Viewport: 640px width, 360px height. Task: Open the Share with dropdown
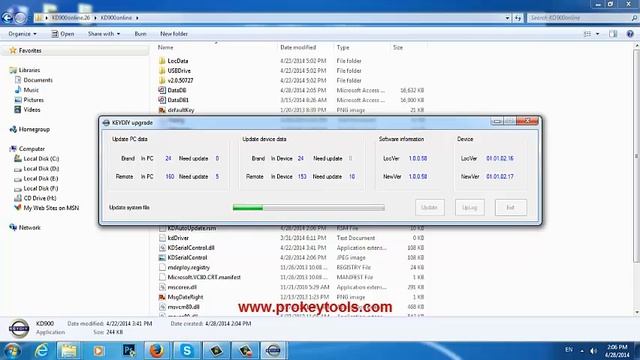(x=104, y=34)
